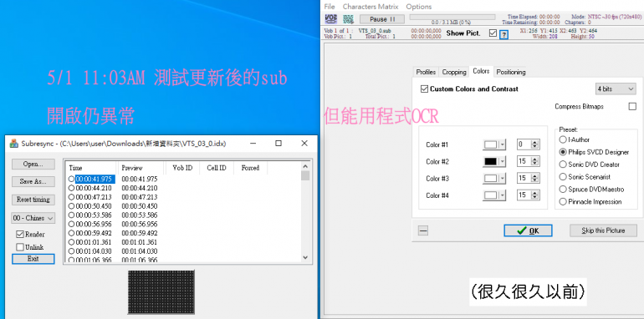
Task: Open the Color #1 swatch dropdown arrow
Action: (503, 144)
